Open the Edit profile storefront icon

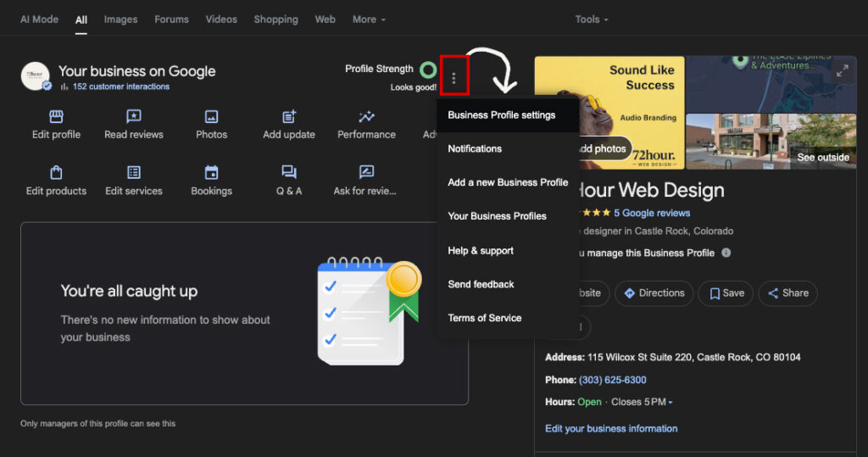[x=56, y=116]
